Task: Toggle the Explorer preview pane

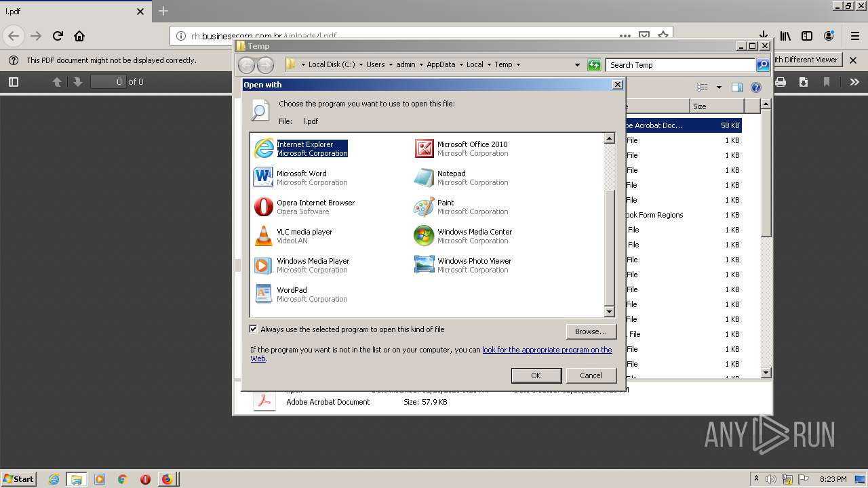Action: pyautogui.click(x=737, y=87)
